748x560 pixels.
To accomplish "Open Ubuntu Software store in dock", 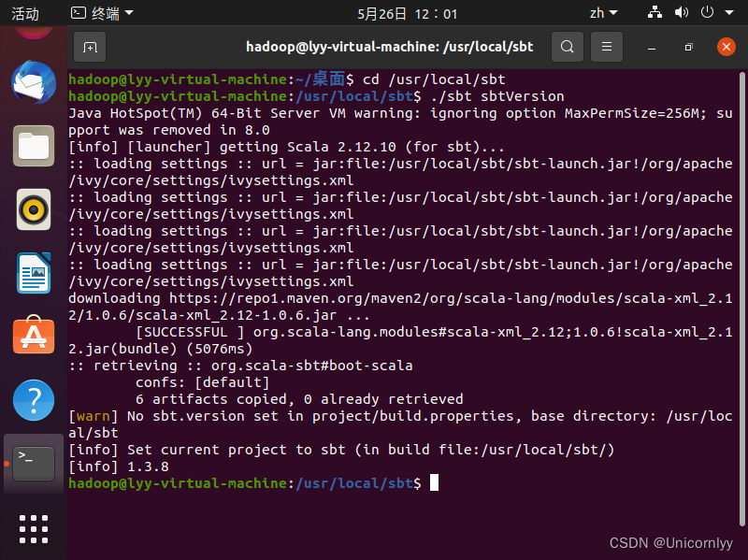I will click(x=34, y=336).
